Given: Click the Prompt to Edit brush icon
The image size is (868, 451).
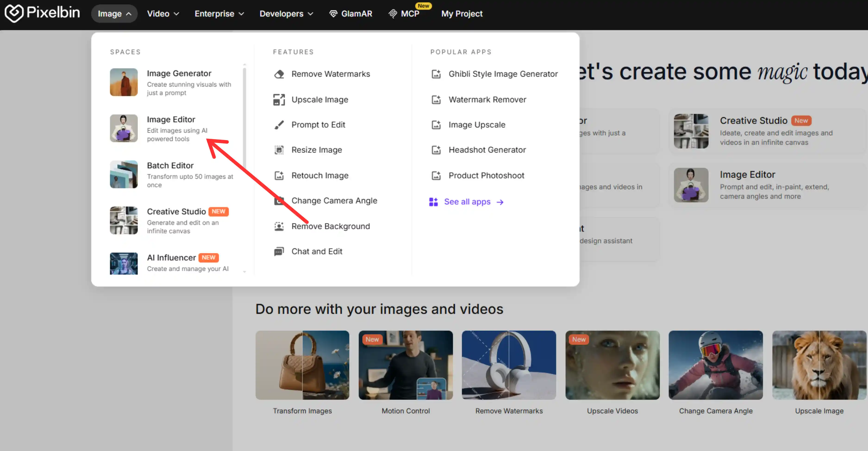Looking at the screenshot, I should [279, 125].
